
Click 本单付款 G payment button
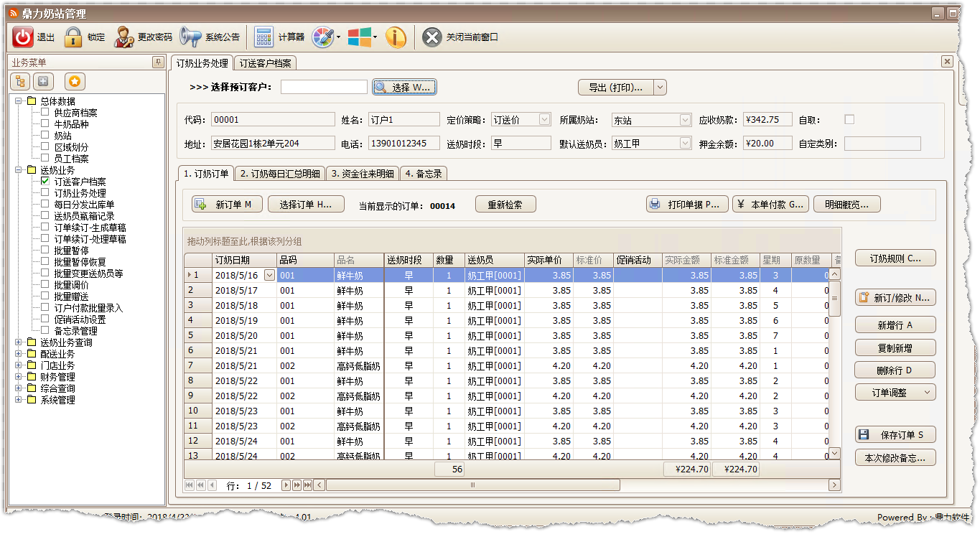(x=771, y=205)
